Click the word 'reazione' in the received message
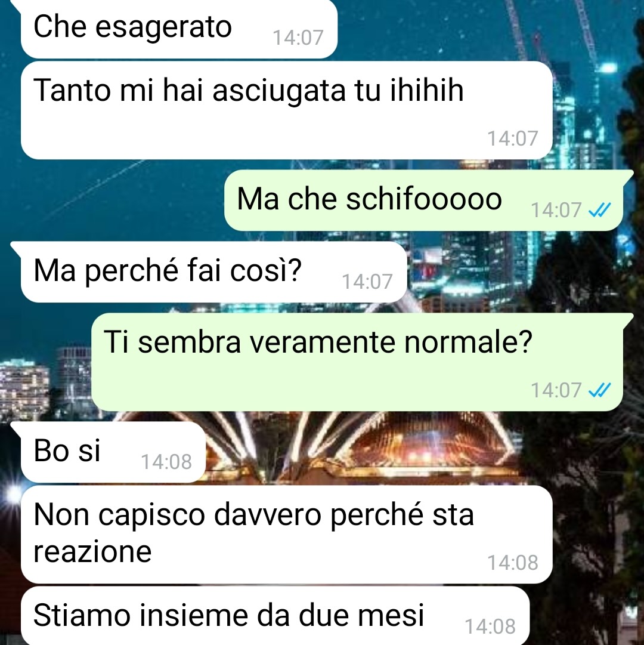This screenshot has height=645, width=644. pyautogui.click(x=92, y=552)
